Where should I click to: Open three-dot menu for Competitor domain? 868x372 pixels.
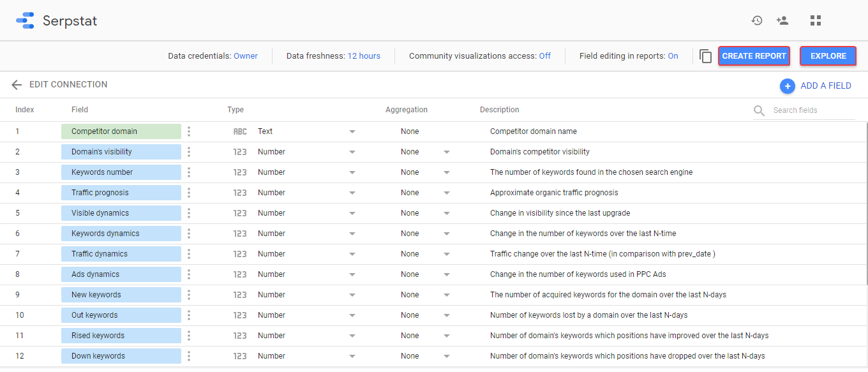(189, 131)
